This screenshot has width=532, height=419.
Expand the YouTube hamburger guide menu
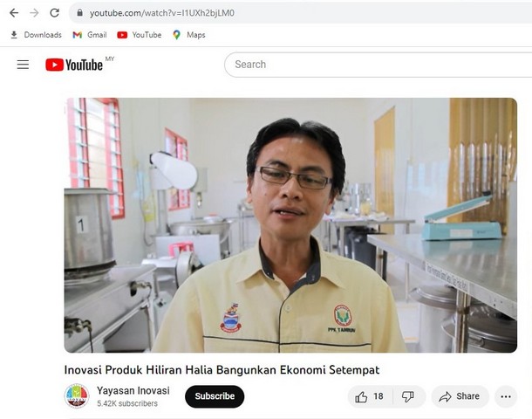[x=23, y=65]
